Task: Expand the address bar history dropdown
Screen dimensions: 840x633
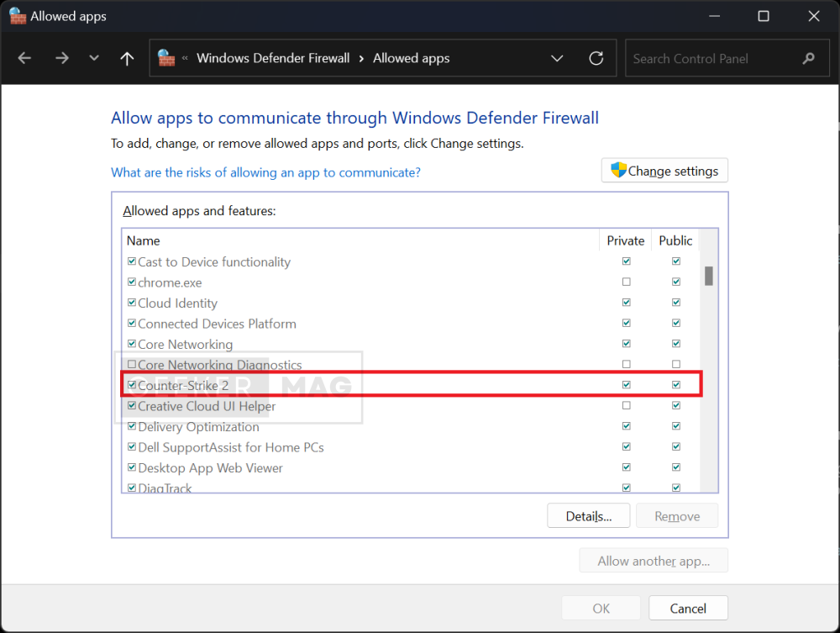Action: 557,58
